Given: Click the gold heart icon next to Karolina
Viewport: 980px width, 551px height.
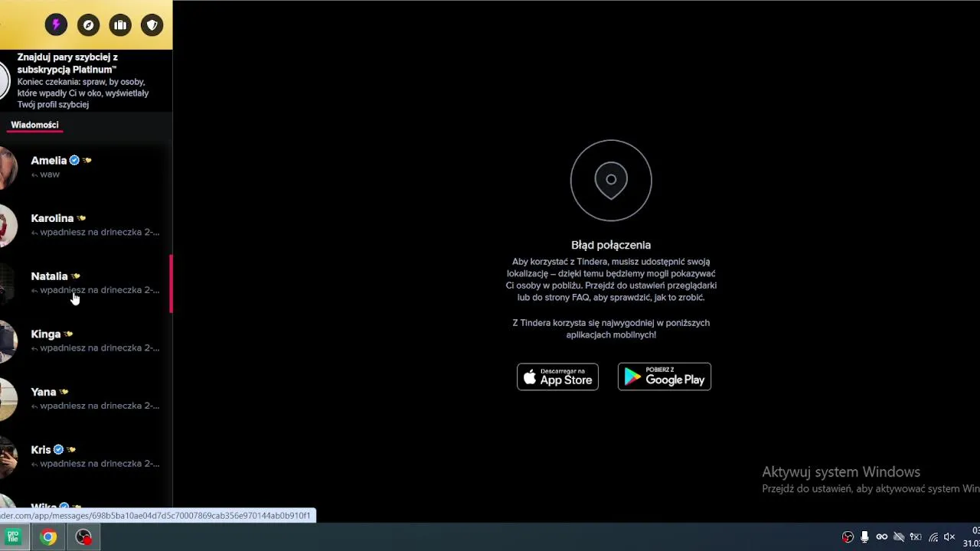Looking at the screenshot, I should click(x=81, y=219).
